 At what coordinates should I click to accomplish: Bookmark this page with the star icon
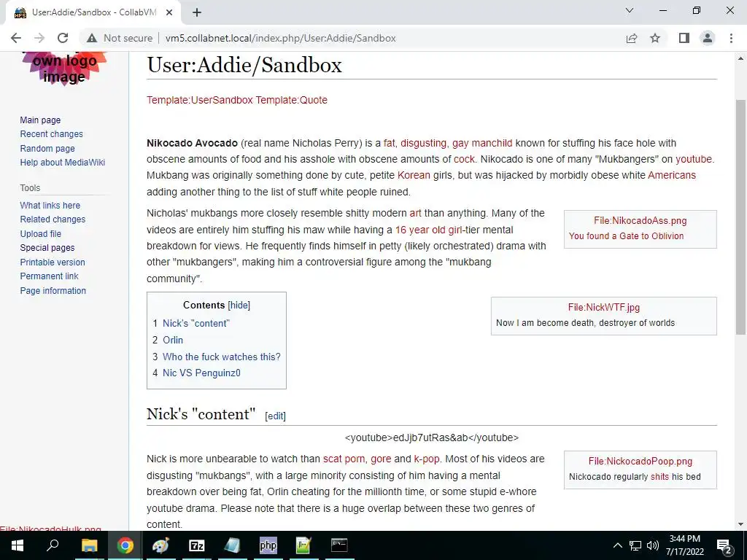(x=655, y=38)
